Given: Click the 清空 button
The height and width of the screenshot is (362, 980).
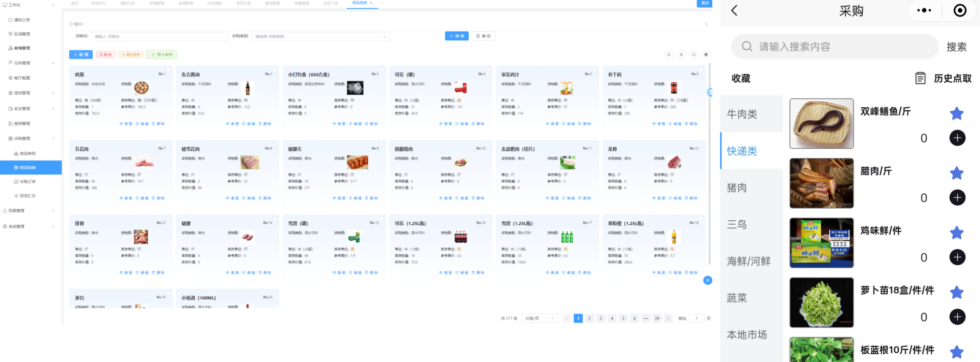Looking at the screenshot, I should (483, 36).
